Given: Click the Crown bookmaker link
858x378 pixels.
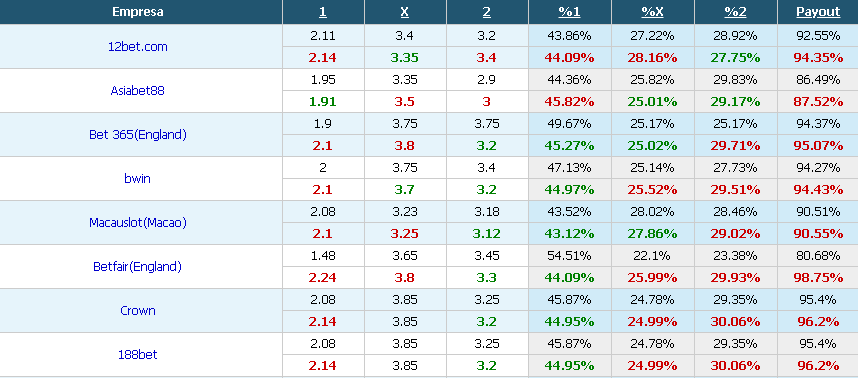Looking at the screenshot, I should pos(138,311).
